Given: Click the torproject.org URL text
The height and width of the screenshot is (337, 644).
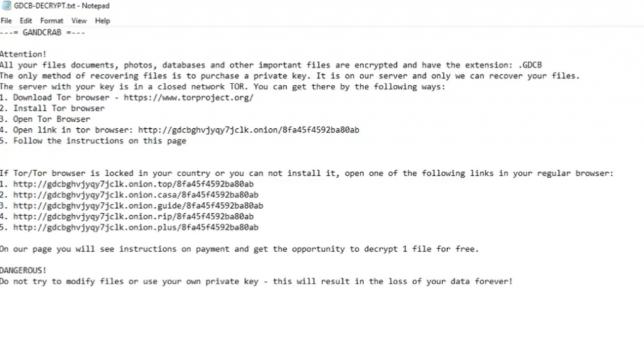Looking at the screenshot, I should tap(189, 97).
